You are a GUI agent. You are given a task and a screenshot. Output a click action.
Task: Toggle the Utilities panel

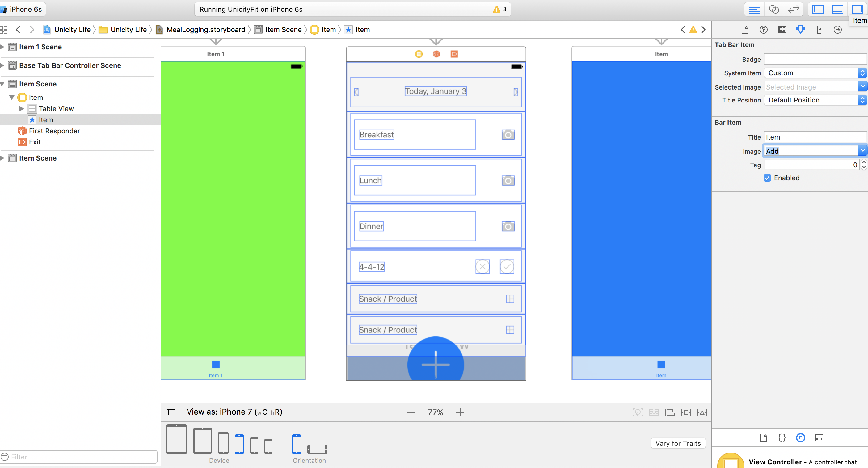[x=857, y=10]
